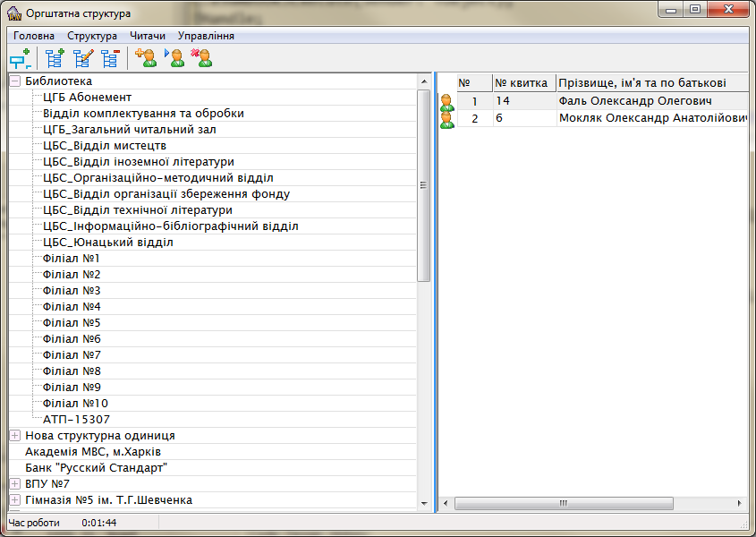The image size is (756, 537).
Task: Click the reader icon with blue arrow
Action: point(175,60)
